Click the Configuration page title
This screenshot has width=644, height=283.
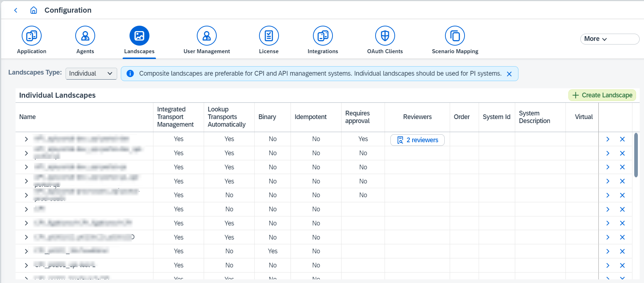click(x=68, y=10)
